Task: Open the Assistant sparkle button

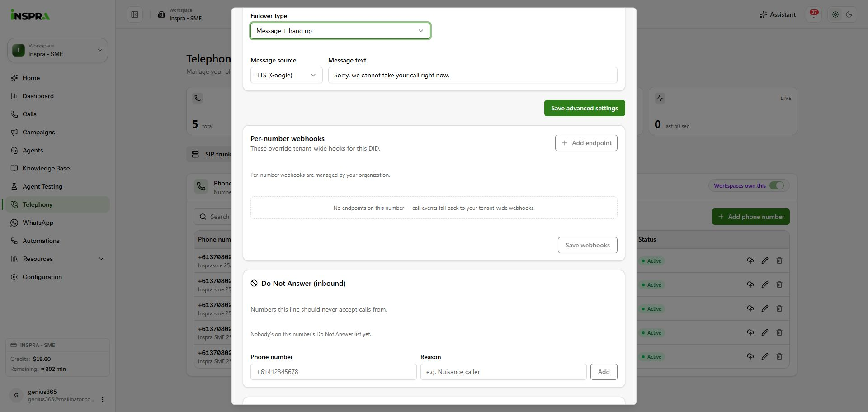Action: [778, 14]
